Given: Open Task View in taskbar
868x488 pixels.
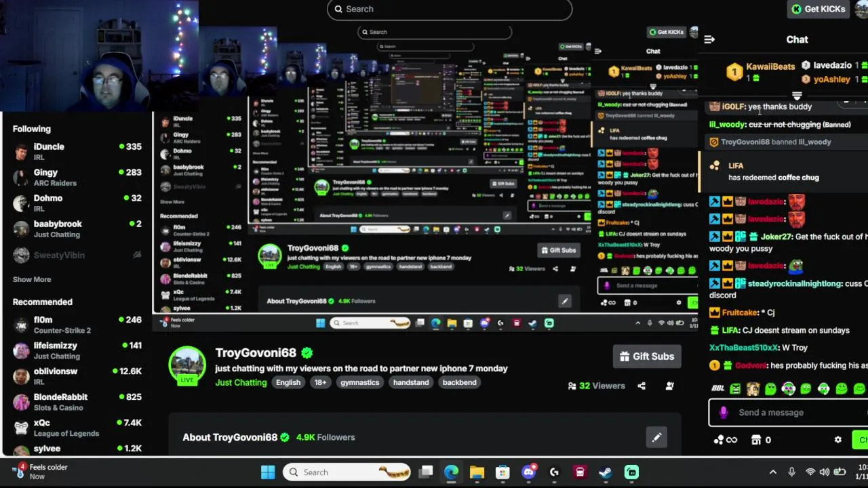Looking at the screenshot, I should click(425, 472).
